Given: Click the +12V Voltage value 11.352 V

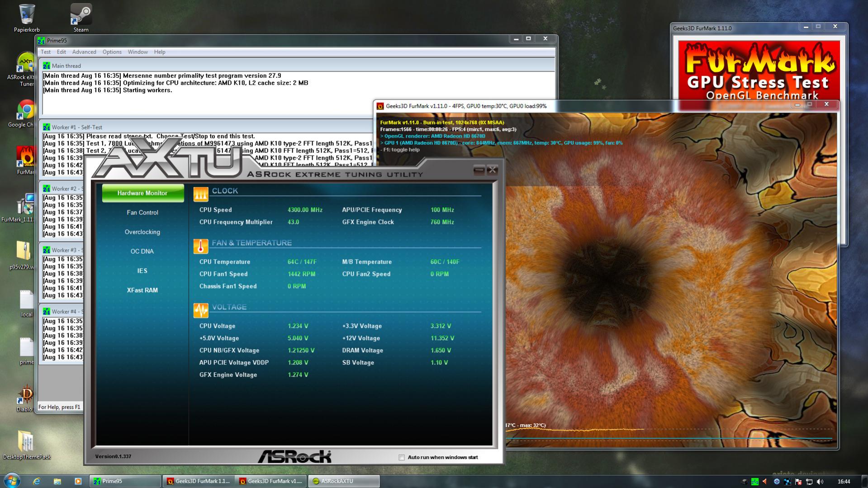Looking at the screenshot, I should 442,338.
